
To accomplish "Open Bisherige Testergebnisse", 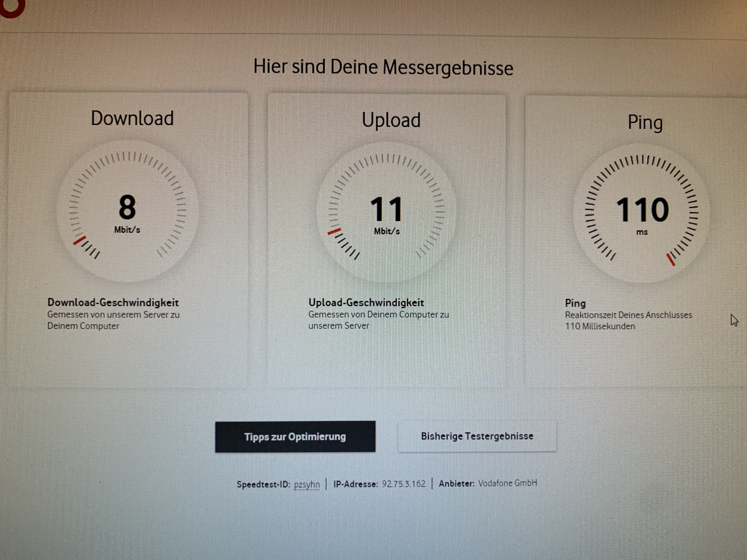I will point(477,436).
